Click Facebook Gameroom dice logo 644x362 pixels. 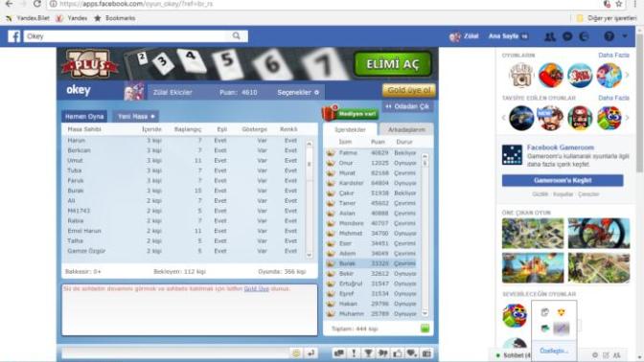pos(512,155)
